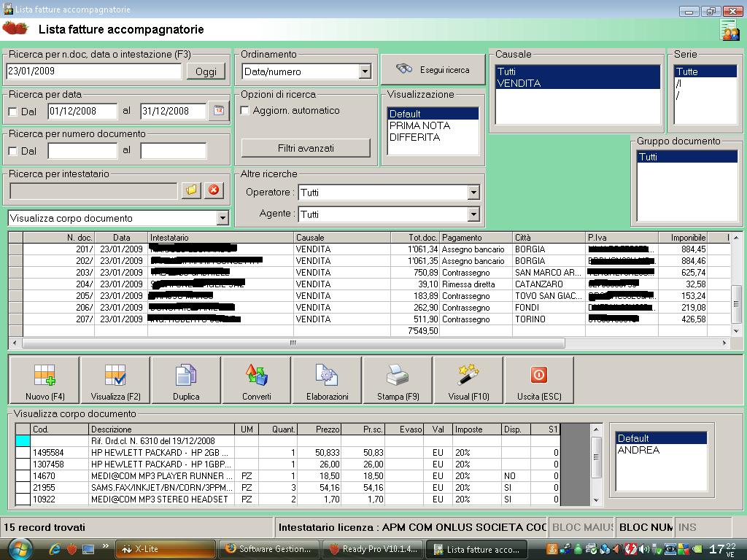This screenshot has height=560, width=747.
Task: Click the show desktop quick launch icon
Action: tap(88, 549)
